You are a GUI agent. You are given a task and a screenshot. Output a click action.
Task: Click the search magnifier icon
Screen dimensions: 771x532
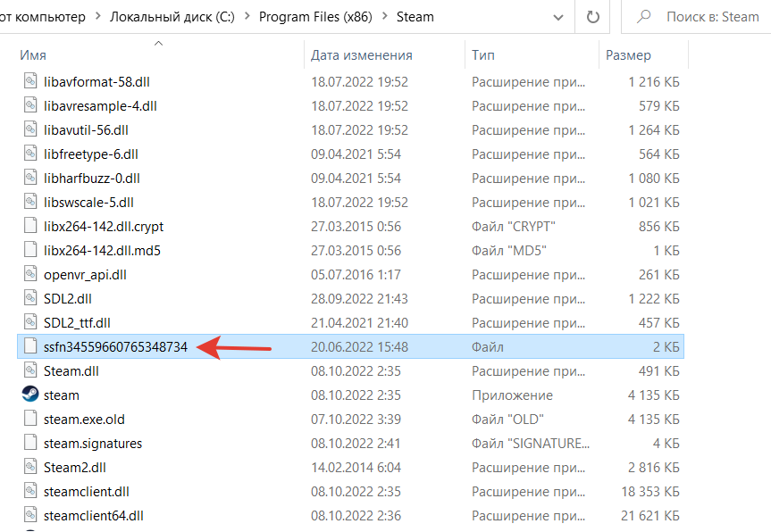coord(643,17)
